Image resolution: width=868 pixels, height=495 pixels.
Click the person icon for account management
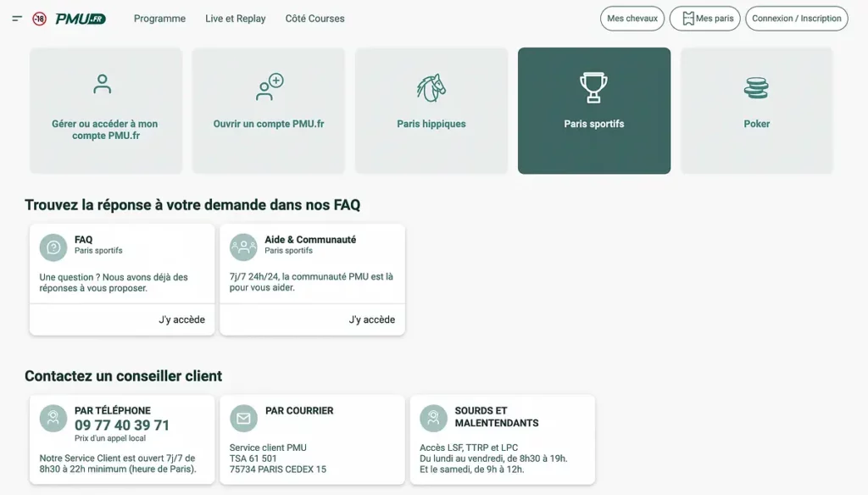[x=103, y=84]
